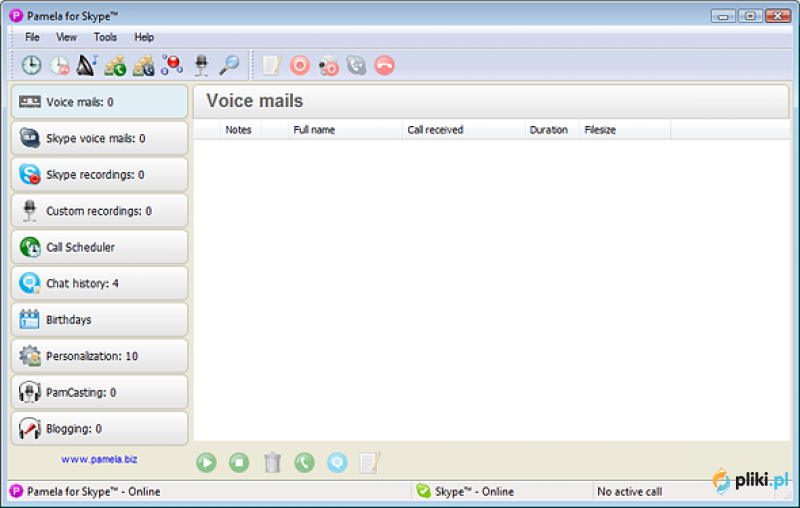Screen dimensions: 800x508
Task: Open the View menu
Action: click(66, 37)
